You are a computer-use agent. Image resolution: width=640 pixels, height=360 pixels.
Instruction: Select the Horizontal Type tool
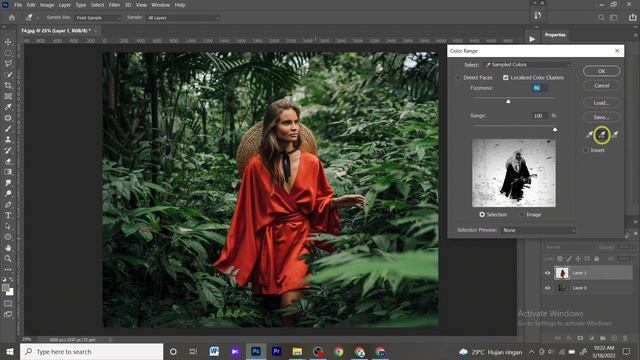(8, 215)
